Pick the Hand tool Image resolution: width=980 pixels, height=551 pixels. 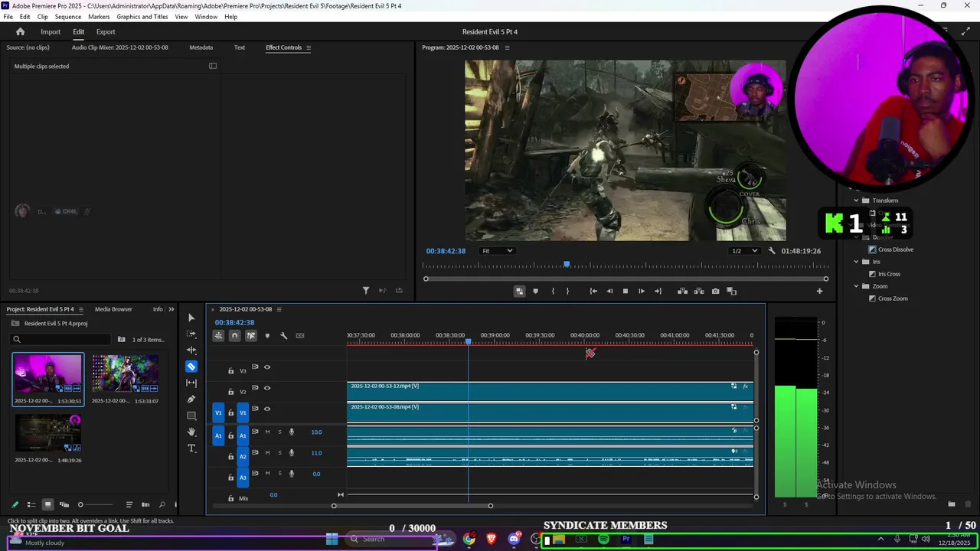pyautogui.click(x=191, y=432)
